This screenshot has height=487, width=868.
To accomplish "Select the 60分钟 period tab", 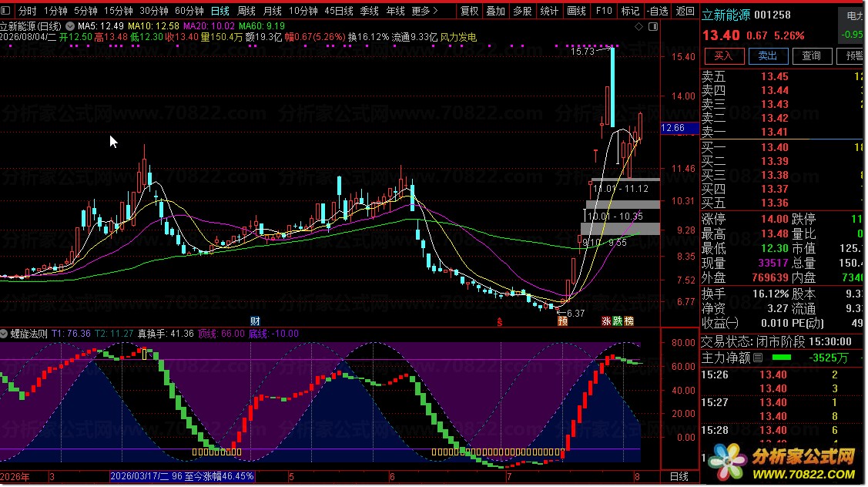I will pos(189,11).
